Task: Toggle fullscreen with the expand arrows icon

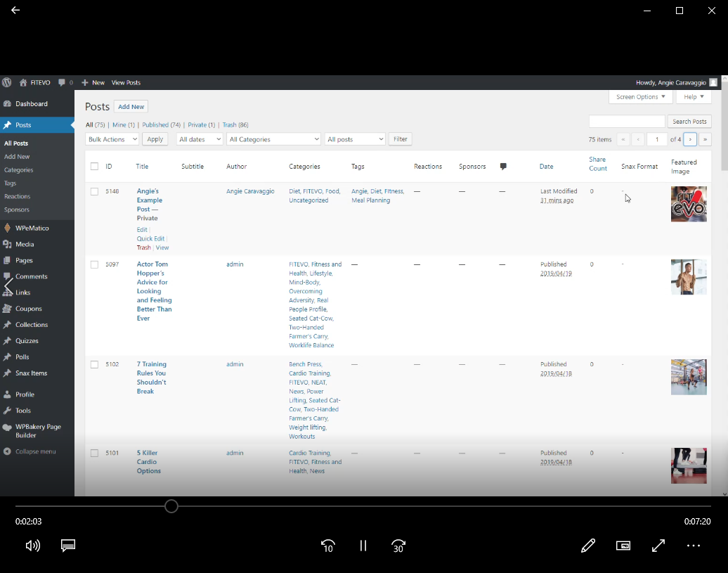Action: [658, 546]
